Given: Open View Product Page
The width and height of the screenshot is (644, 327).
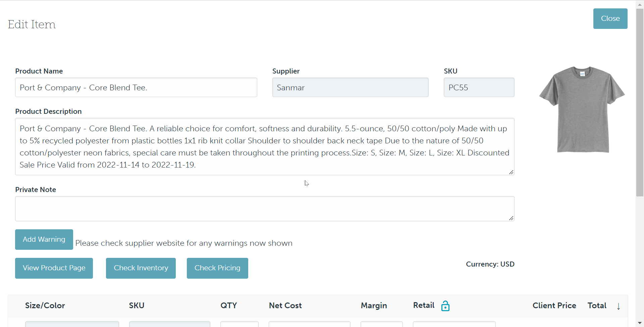Looking at the screenshot, I should [x=54, y=268].
